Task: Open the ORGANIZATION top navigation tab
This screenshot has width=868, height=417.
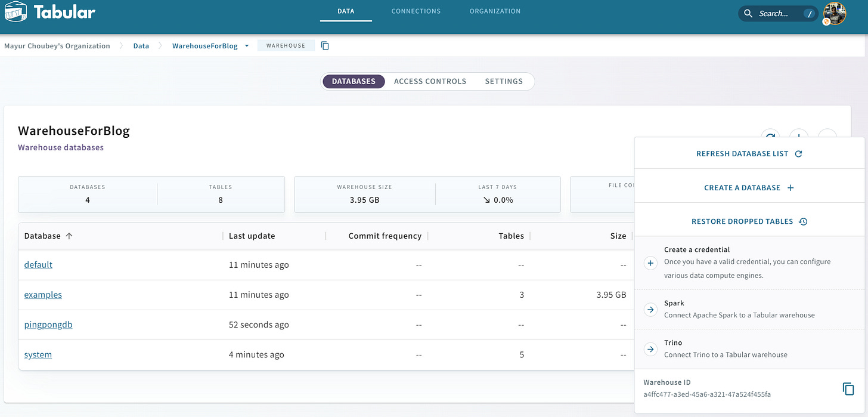Action: (x=495, y=11)
